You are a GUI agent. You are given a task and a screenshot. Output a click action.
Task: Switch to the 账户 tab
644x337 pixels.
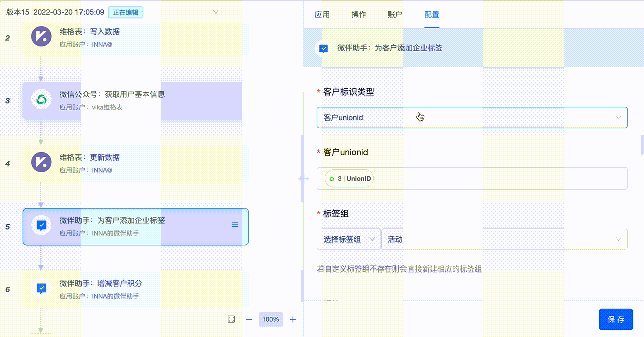tap(395, 15)
